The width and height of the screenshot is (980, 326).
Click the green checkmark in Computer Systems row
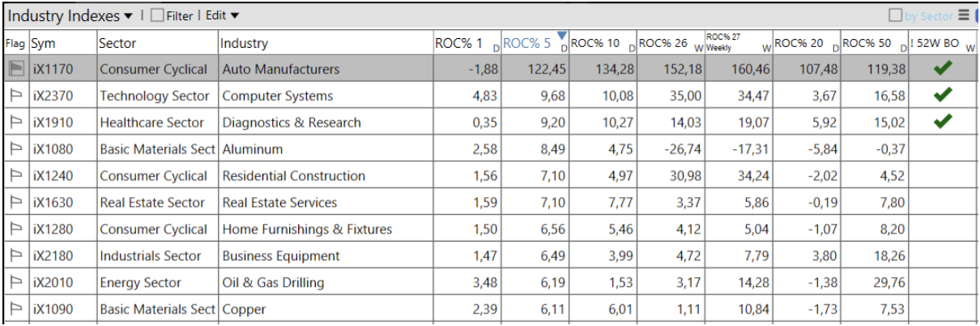[x=942, y=97]
